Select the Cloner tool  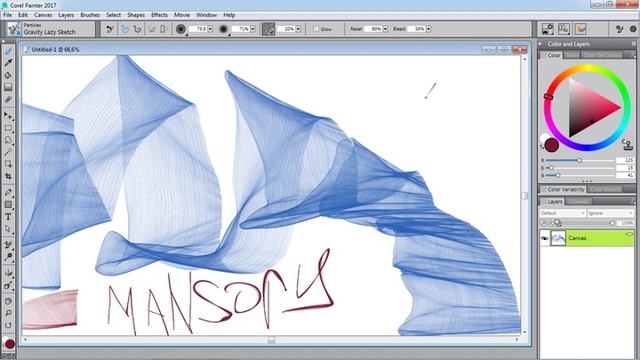[8, 245]
